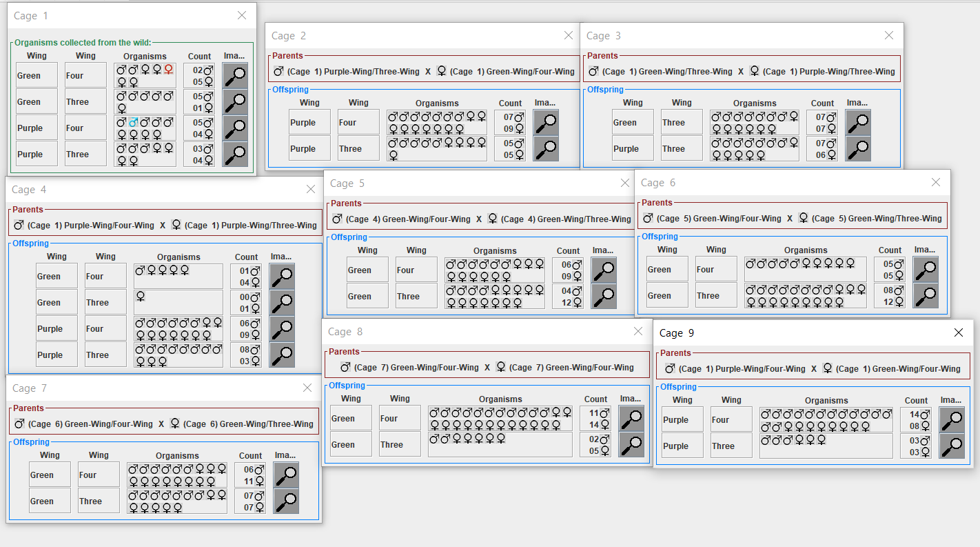This screenshot has height=547, width=980.
Task: Click magnifier in Cage 9 Purple Three row
Action: pyautogui.click(x=952, y=446)
